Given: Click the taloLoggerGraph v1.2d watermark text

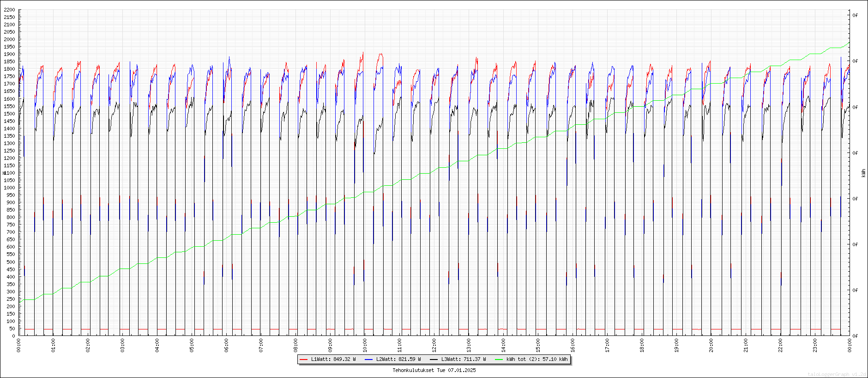Looking at the screenshot, I should tap(837, 374).
